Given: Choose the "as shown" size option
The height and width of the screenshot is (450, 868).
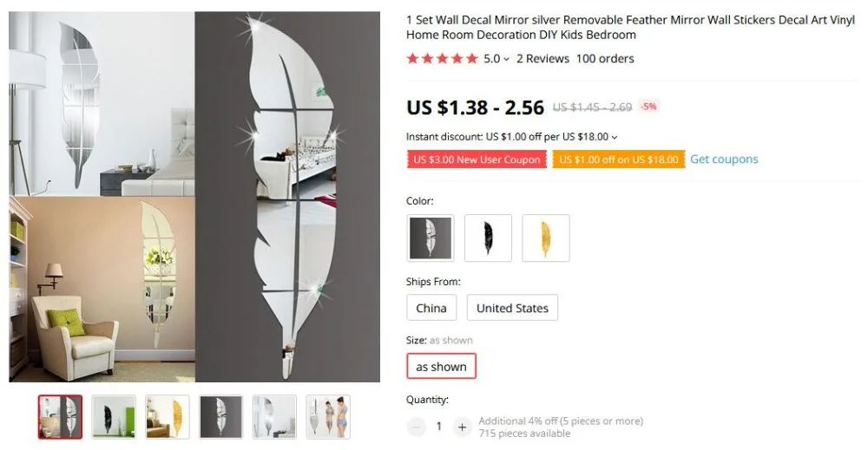Looking at the screenshot, I should (441, 366).
